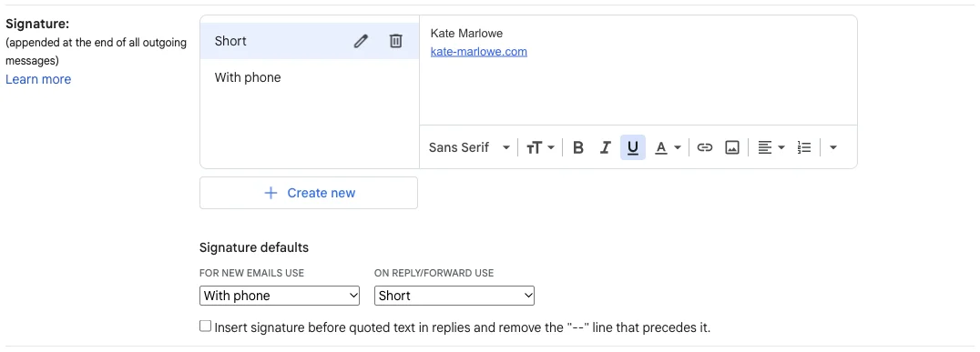Expand more formatting options arrow
The image size is (980, 352).
point(832,148)
